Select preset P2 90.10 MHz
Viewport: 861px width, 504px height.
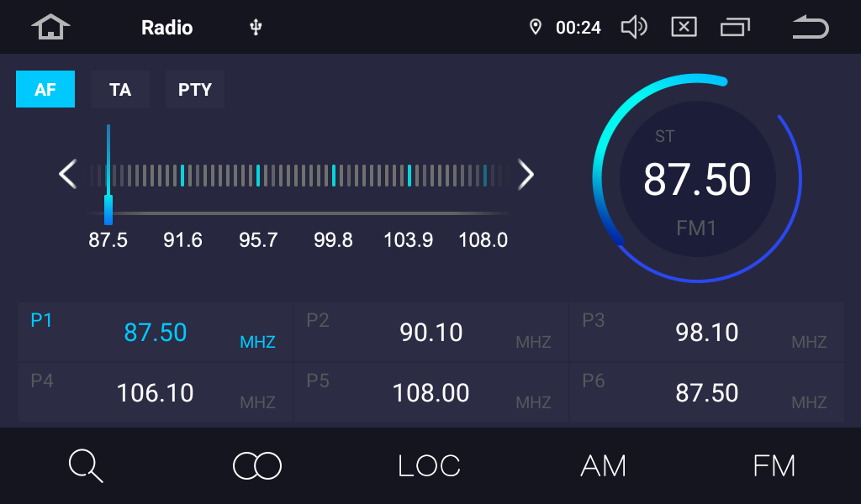pos(431,333)
